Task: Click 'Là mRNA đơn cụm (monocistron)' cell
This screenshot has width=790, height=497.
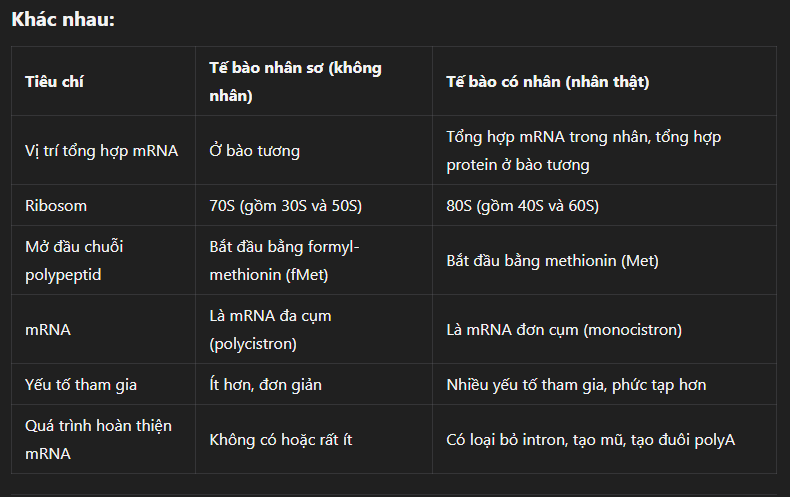Action: 564,330
